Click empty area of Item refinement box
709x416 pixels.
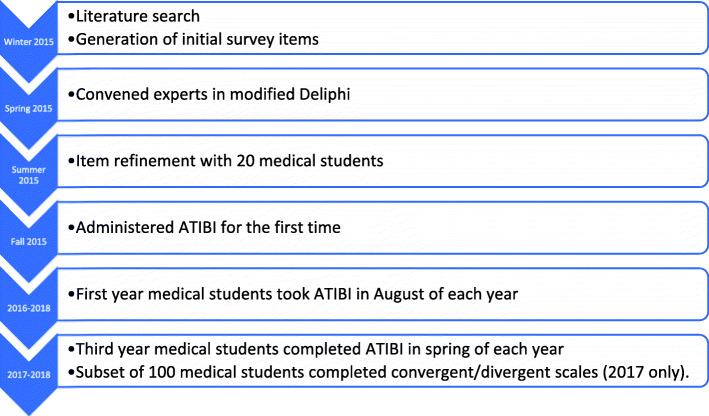(x=543, y=161)
